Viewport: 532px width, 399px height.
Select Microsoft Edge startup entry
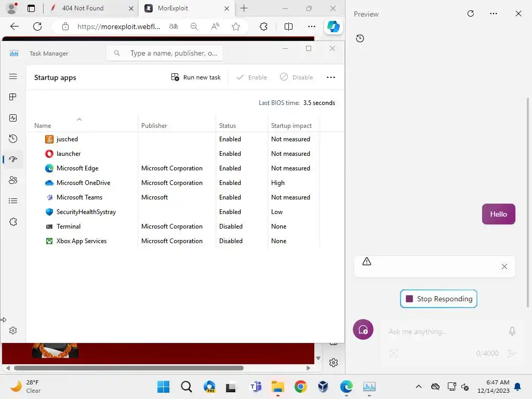click(x=173, y=168)
